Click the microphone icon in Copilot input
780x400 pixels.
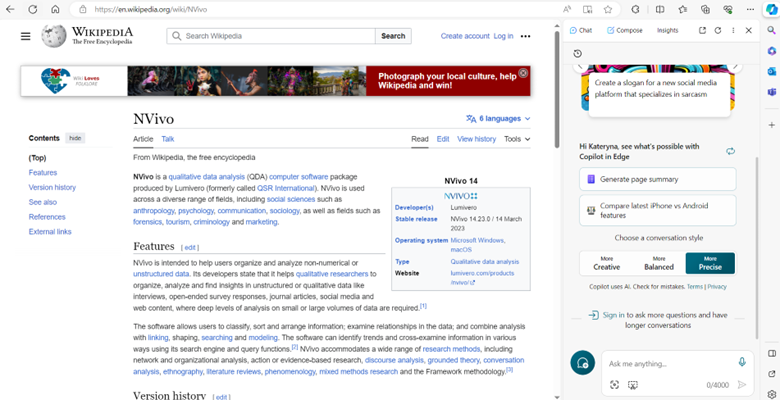[x=741, y=362]
